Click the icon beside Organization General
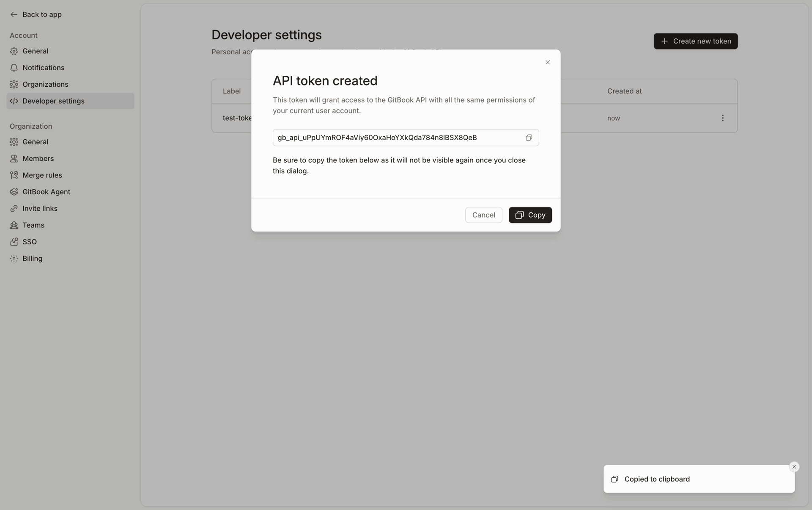This screenshot has height=510, width=812. 14,142
